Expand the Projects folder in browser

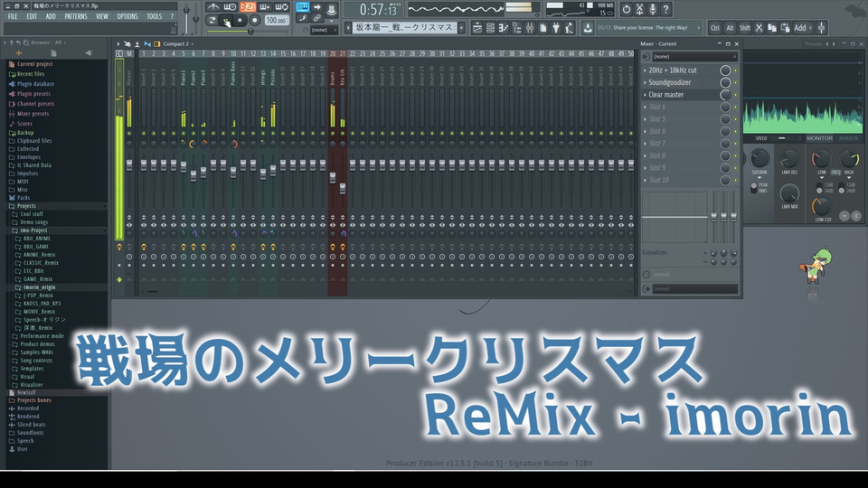26,206
